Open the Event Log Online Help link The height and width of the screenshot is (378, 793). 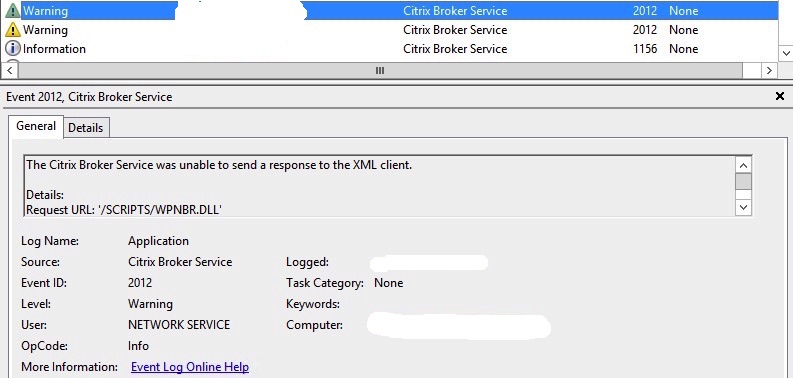click(190, 367)
